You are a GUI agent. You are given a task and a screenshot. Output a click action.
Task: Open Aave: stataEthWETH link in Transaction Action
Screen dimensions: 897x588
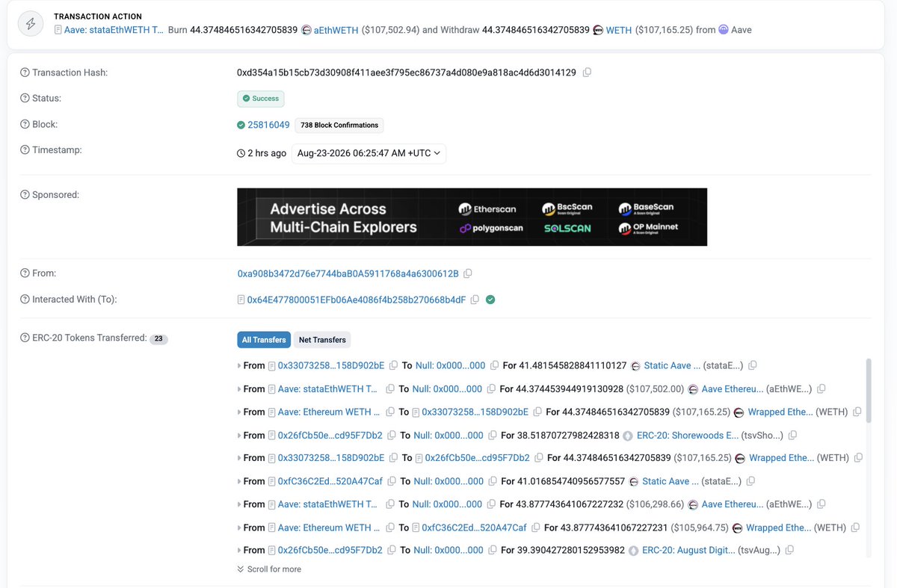[x=114, y=30]
